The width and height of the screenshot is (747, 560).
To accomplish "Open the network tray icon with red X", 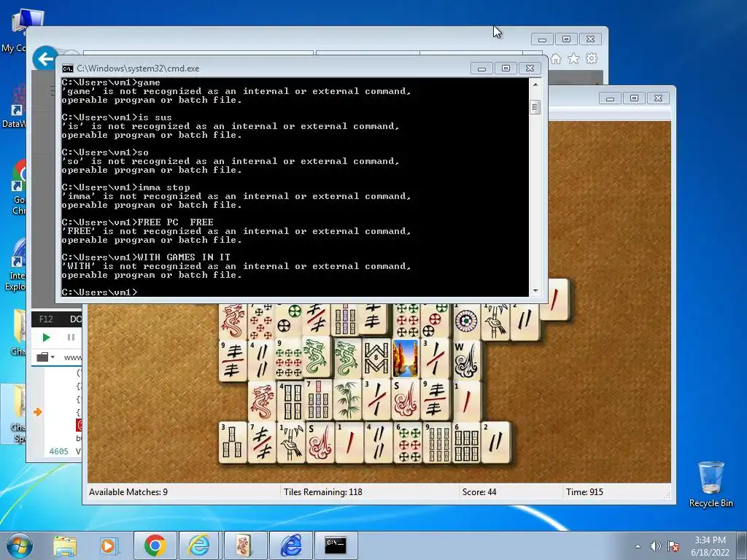I will (673, 546).
